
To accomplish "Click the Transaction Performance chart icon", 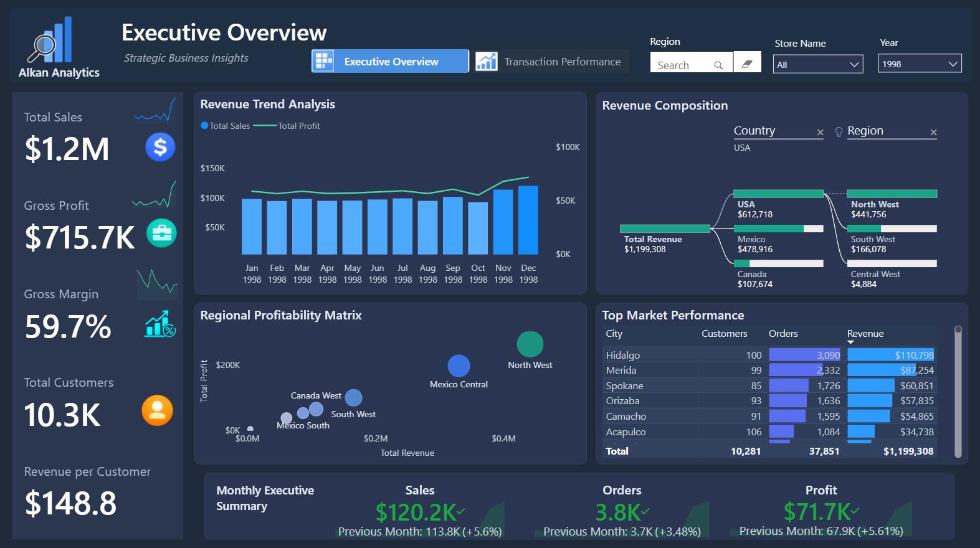I will click(x=487, y=61).
